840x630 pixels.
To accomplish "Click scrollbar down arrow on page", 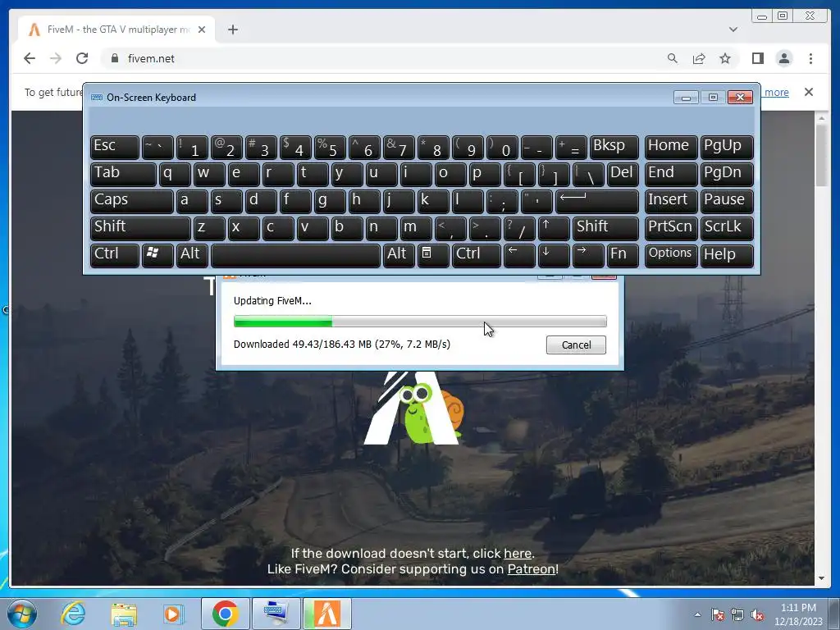I will [821, 578].
